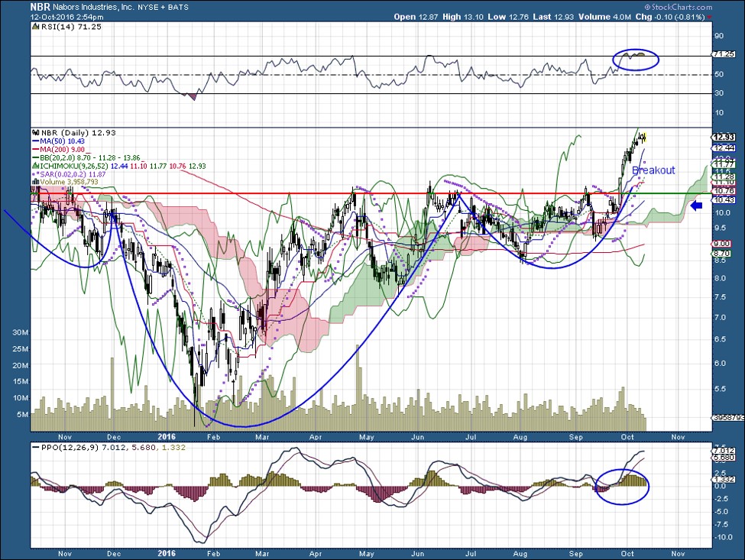Click the dotted icon beside SAR legend
The height and width of the screenshot is (560, 745).
coord(35,174)
